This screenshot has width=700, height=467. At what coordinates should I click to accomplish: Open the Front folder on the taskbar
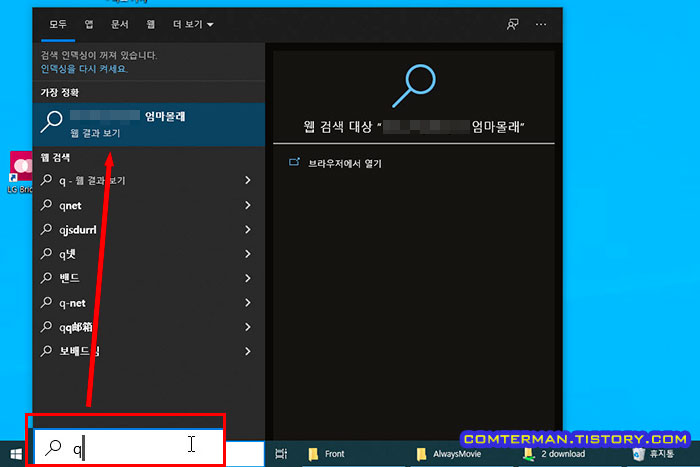[x=327, y=454]
